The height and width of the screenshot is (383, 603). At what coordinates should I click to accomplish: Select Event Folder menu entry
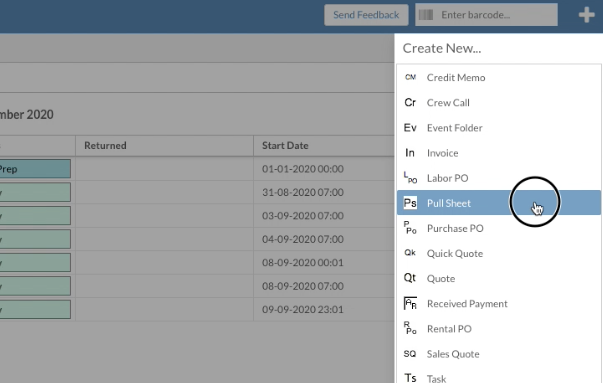click(499, 128)
